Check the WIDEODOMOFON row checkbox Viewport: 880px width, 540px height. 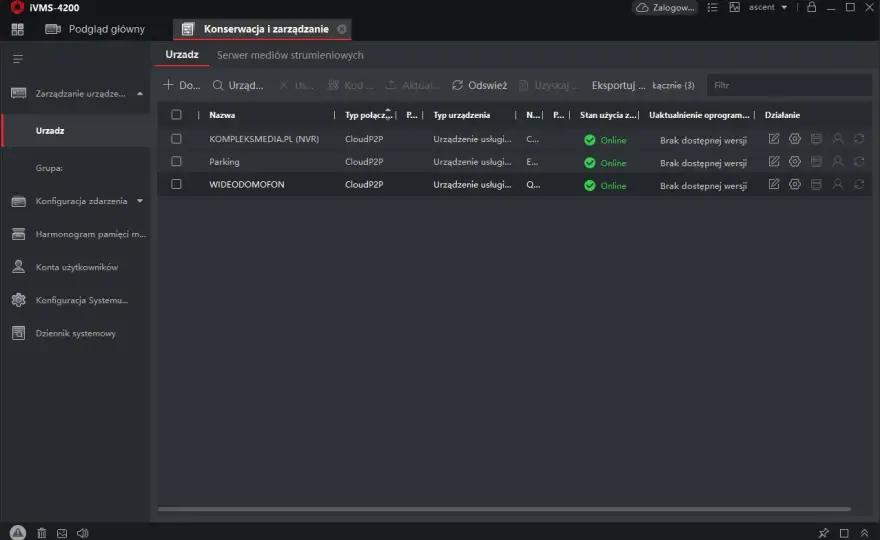pyautogui.click(x=176, y=184)
